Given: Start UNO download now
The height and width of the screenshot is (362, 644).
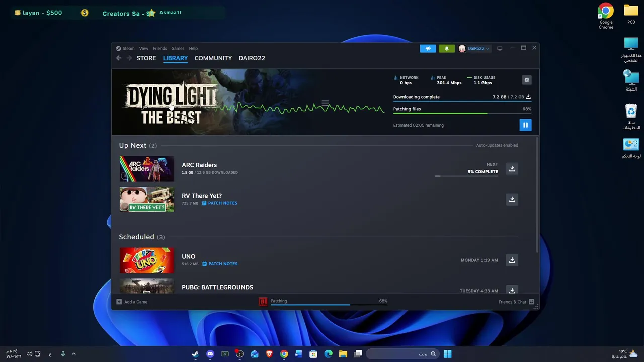Looking at the screenshot, I should 512,260.
